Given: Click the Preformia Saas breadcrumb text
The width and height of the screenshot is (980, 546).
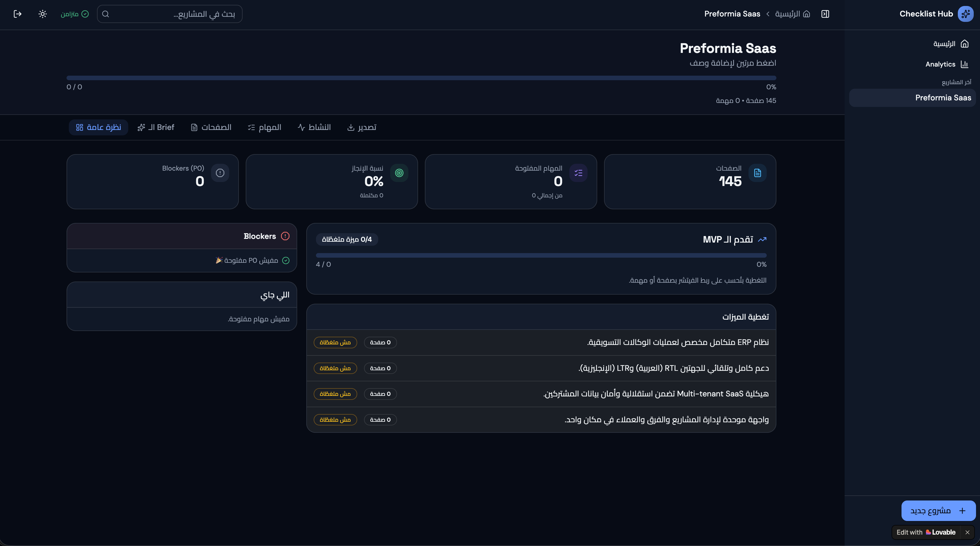Looking at the screenshot, I should coord(732,14).
